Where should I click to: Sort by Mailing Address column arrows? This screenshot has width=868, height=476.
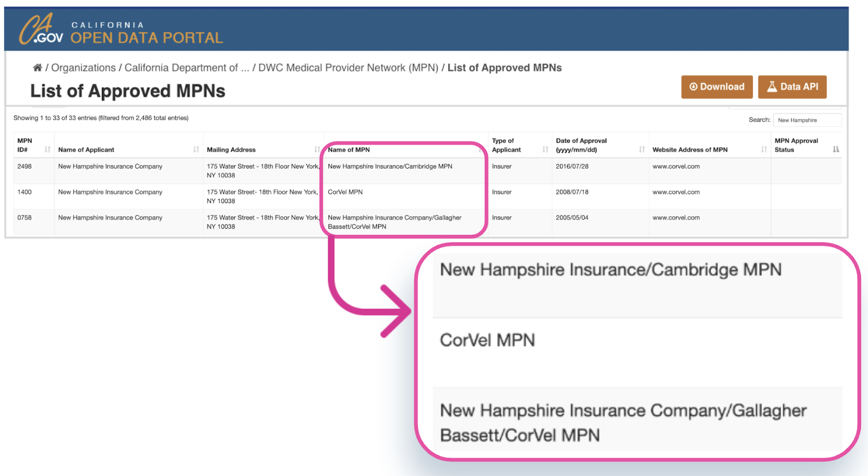point(317,150)
